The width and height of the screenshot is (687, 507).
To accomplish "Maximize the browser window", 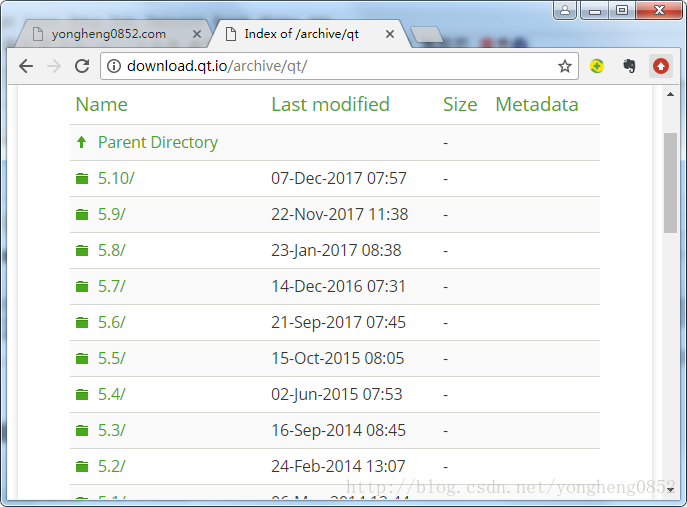I will 622,10.
